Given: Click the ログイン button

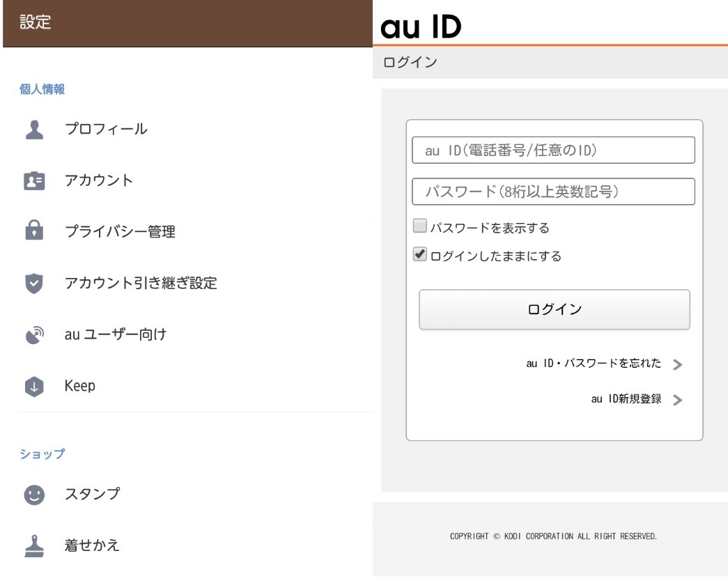Looking at the screenshot, I should [555, 309].
